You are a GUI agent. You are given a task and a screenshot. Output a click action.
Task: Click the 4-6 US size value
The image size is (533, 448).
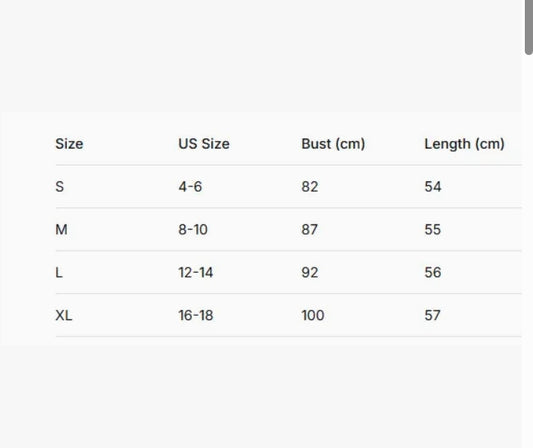(190, 187)
